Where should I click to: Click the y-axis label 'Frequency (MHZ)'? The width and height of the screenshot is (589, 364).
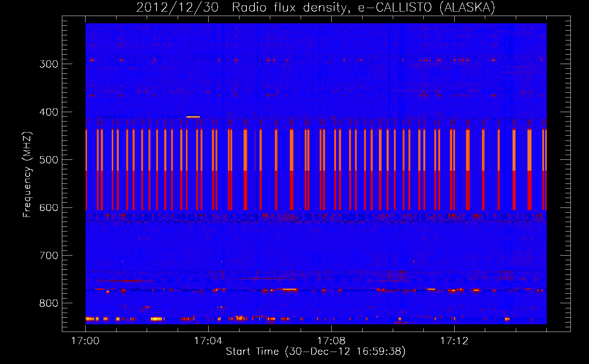(x=27, y=174)
